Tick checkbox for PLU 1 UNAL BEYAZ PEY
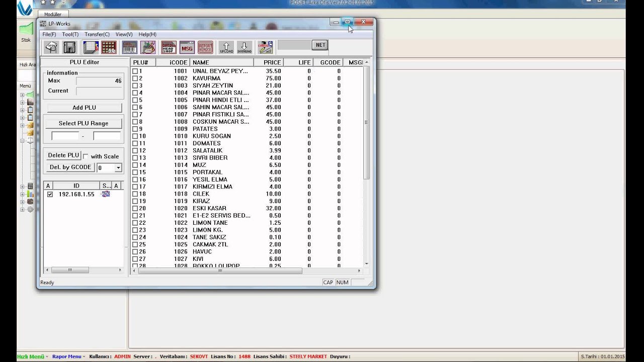Viewport: 644px width, 362px height. [135, 71]
